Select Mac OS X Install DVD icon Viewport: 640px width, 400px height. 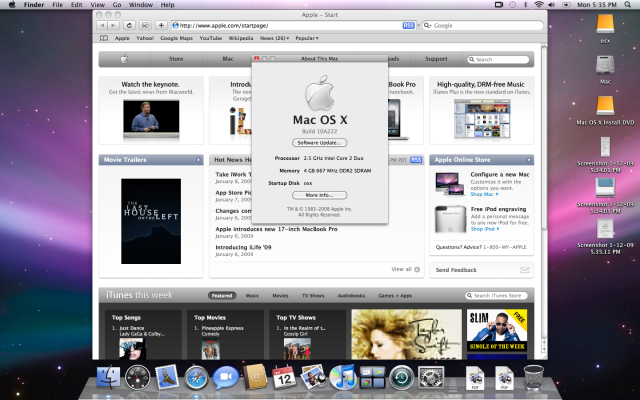605,111
